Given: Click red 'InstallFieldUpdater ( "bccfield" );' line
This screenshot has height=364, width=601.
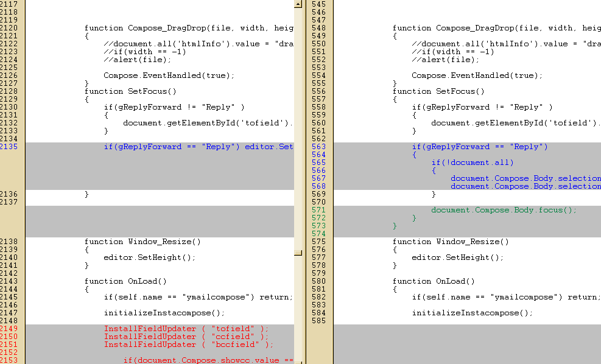Looking at the screenshot, I should click(x=189, y=345).
